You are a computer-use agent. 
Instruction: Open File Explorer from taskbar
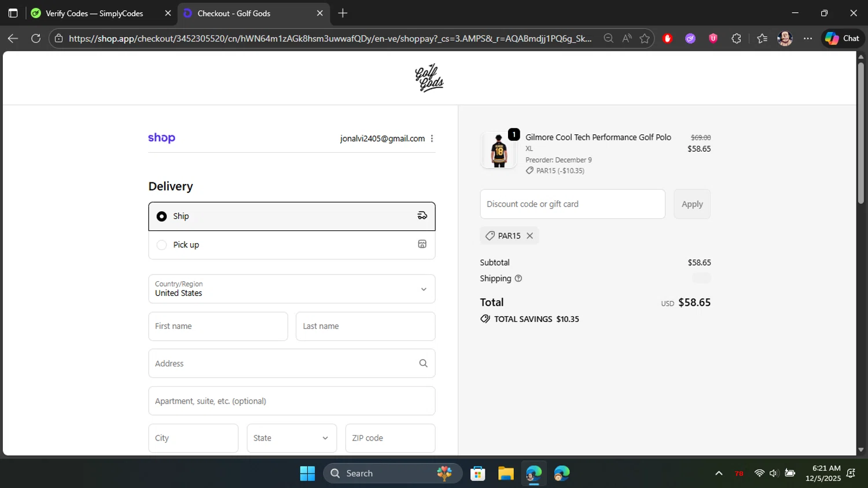506,474
